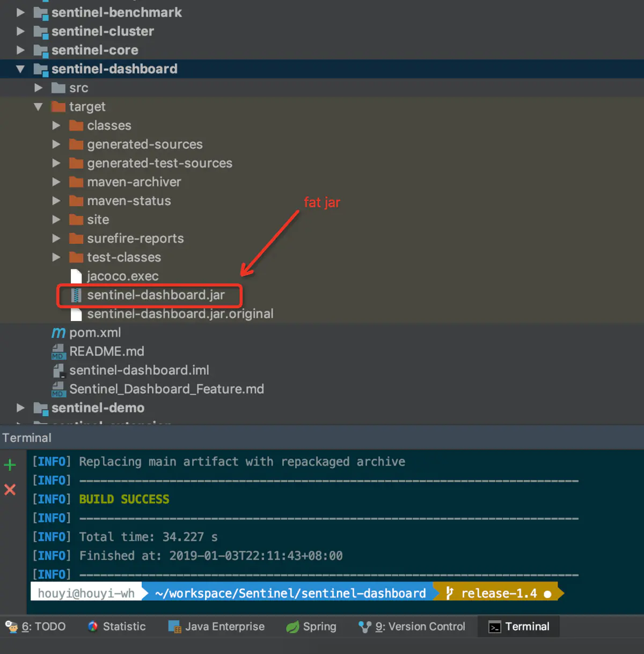Select the generated-test-sources folder label
Screen dimensions: 644x654
point(159,163)
